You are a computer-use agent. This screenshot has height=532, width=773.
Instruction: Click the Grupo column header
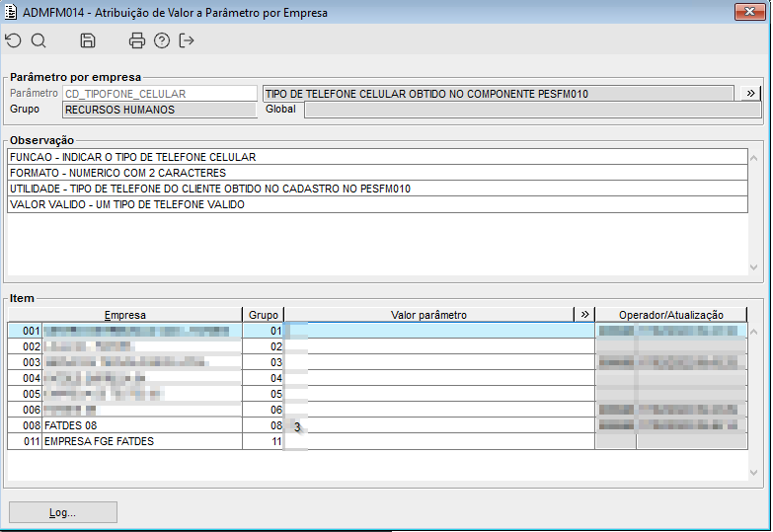point(264,315)
